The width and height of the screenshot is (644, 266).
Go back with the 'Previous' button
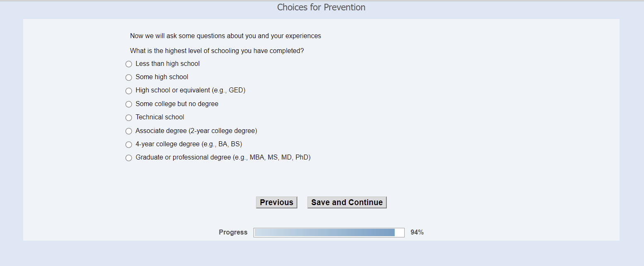pyautogui.click(x=276, y=202)
